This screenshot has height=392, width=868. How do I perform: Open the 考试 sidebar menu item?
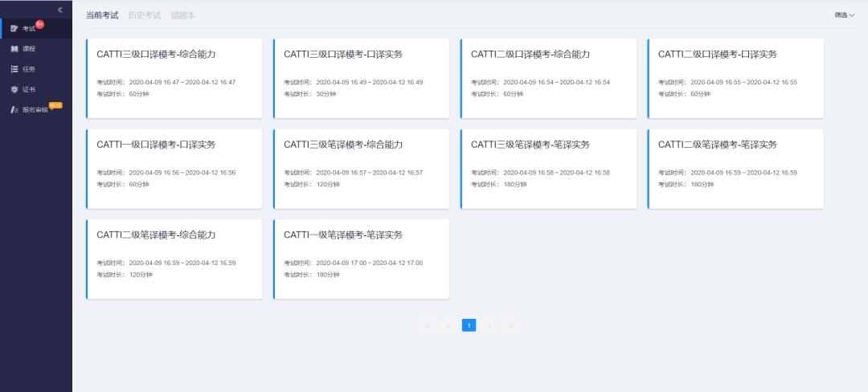(x=36, y=29)
